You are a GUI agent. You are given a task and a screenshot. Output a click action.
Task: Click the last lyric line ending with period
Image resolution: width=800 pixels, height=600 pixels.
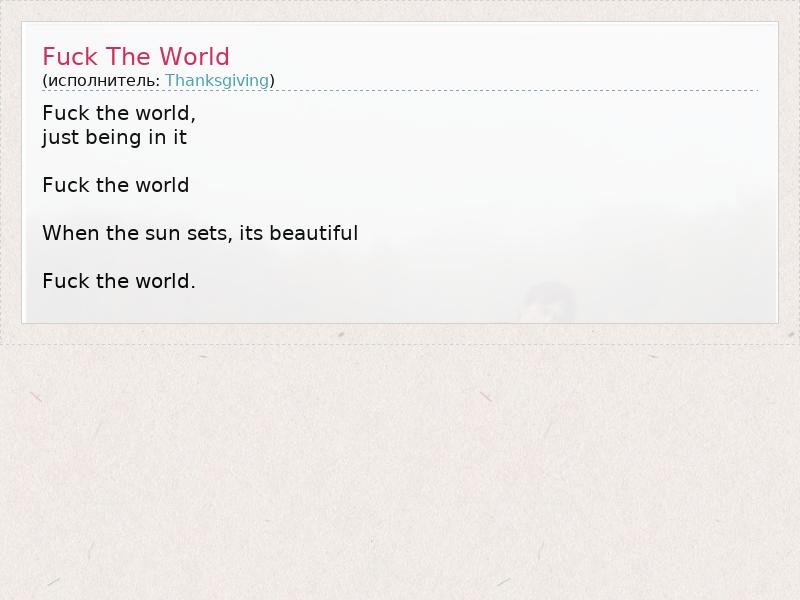(119, 281)
